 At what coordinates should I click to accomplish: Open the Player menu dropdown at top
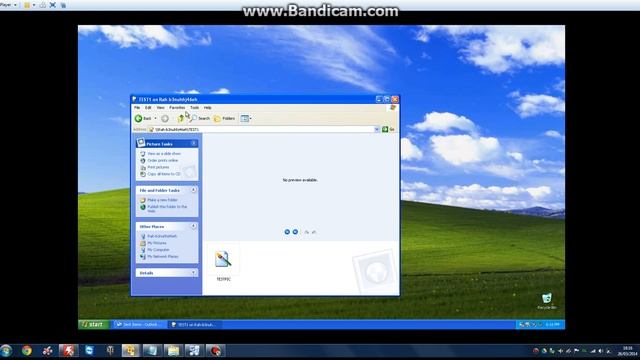(8, 5)
